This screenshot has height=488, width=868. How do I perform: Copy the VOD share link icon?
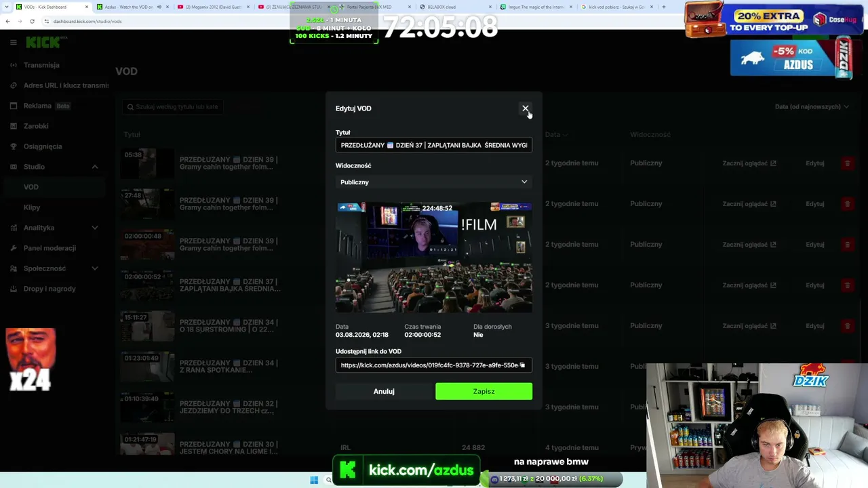522,365
